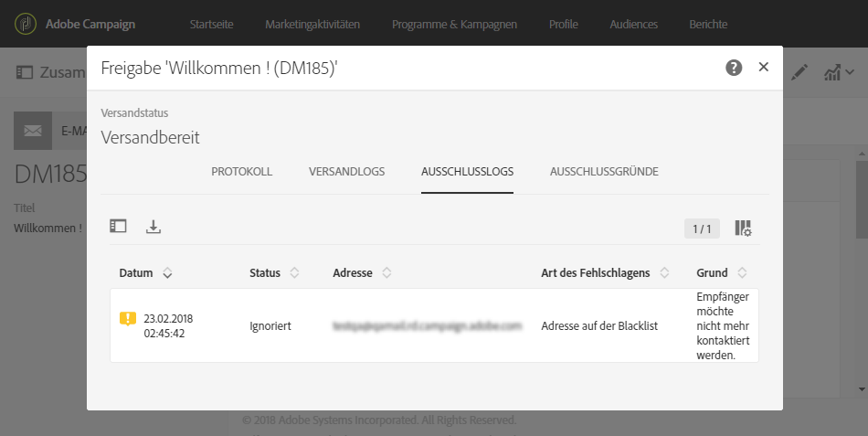The height and width of the screenshot is (436, 868).
Task: Click the edit pencil icon
Action: coord(800,71)
